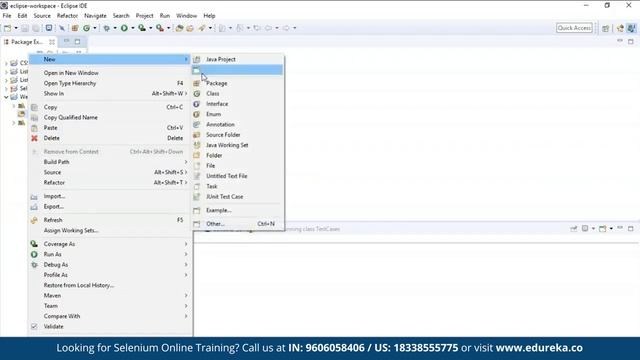Select Open in New Window

(110, 73)
